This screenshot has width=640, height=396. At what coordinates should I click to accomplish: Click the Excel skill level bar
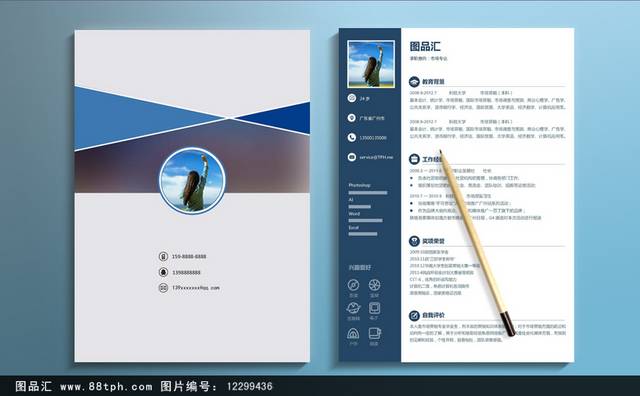point(363,234)
